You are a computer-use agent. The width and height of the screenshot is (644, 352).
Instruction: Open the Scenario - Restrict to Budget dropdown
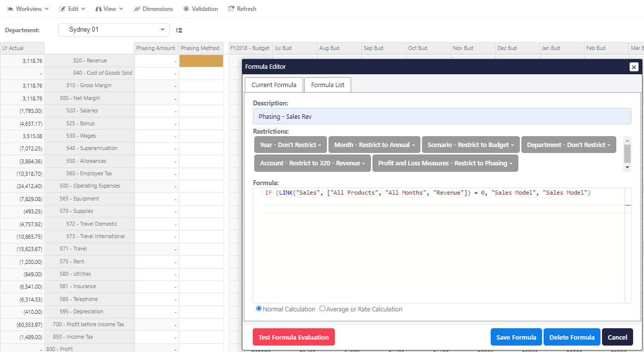pyautogui.click(x=470, y=145)
